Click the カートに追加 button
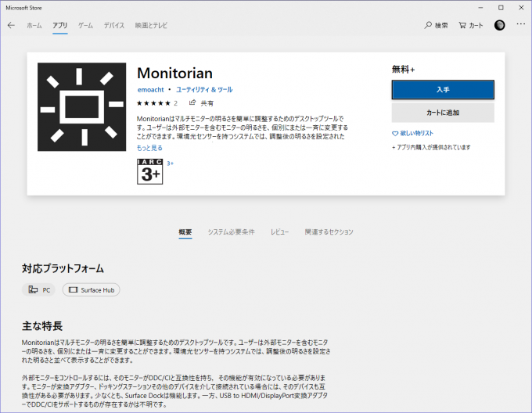The height and width of the screenshot is (413, 532). [443, 113]
